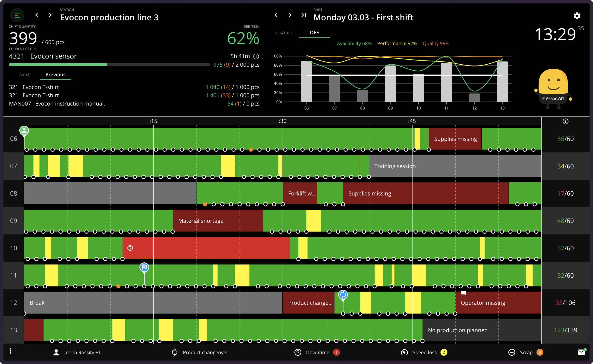Open comment icon on Operator missing
The height and width of the screenshot is (364, 593).
[463, 293]
